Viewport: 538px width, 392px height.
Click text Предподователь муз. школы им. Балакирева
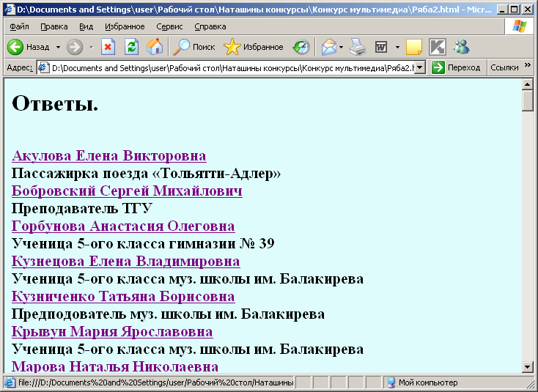(168, 314)
